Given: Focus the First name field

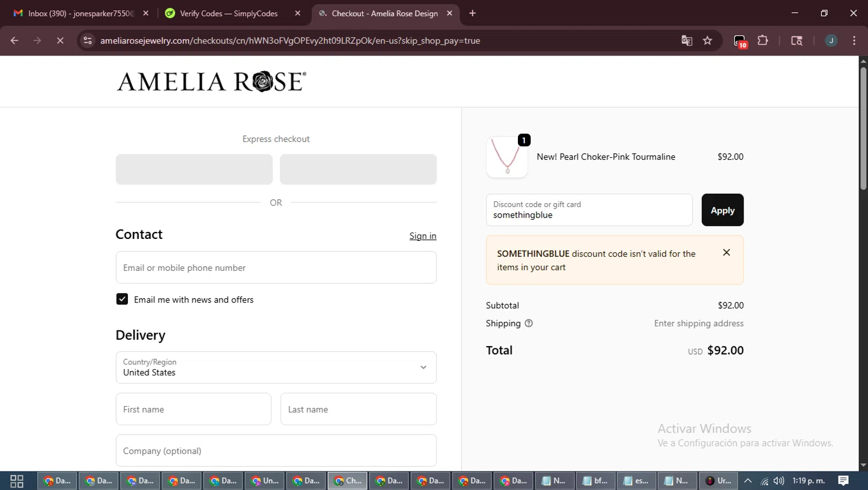Looking at the screenshot, I should (193, 409).
